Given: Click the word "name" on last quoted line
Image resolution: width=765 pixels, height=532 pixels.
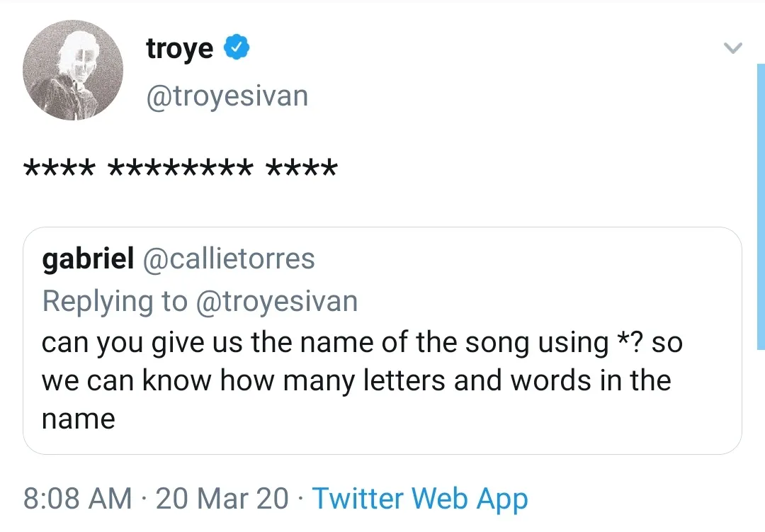Looking at the screenshot, I should [x=78, y=419].
